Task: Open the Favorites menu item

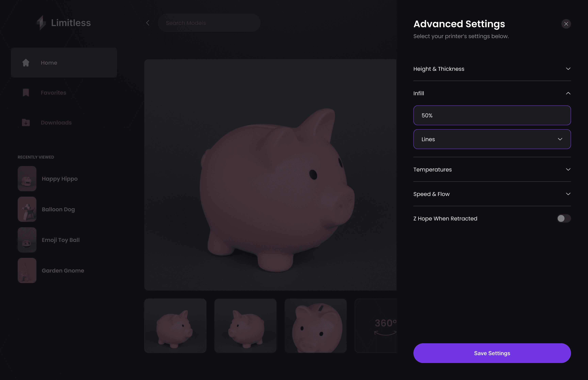Action: [54, 93]
